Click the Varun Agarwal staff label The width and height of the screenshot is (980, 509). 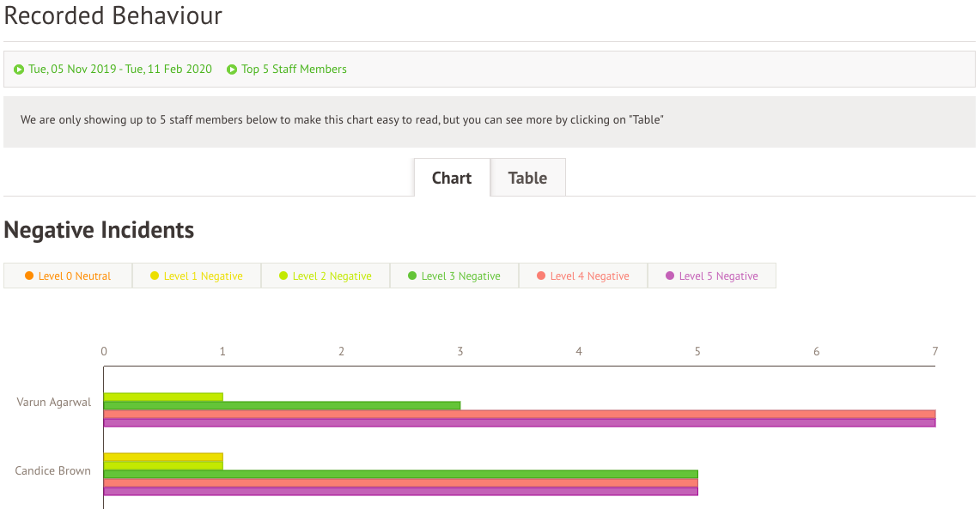click(x=53, y=402)
